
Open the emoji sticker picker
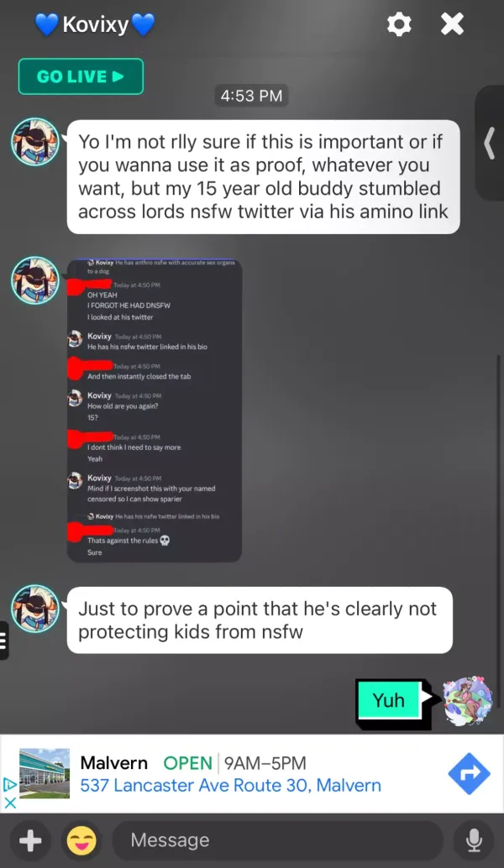(x=81, y=841)
